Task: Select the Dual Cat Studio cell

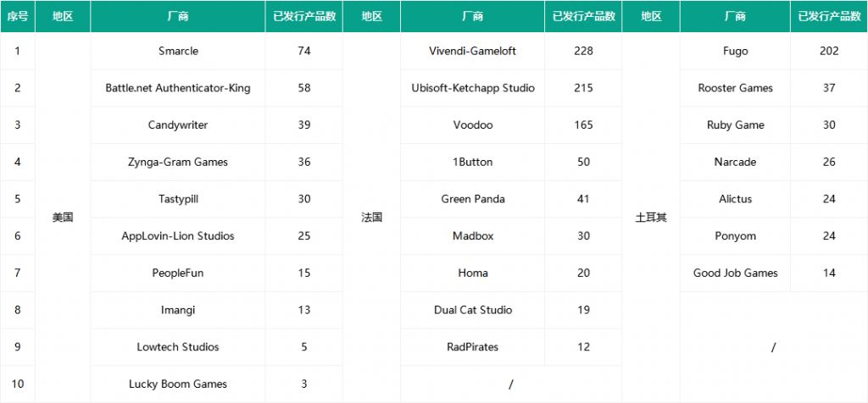Action: coord(473,310)
